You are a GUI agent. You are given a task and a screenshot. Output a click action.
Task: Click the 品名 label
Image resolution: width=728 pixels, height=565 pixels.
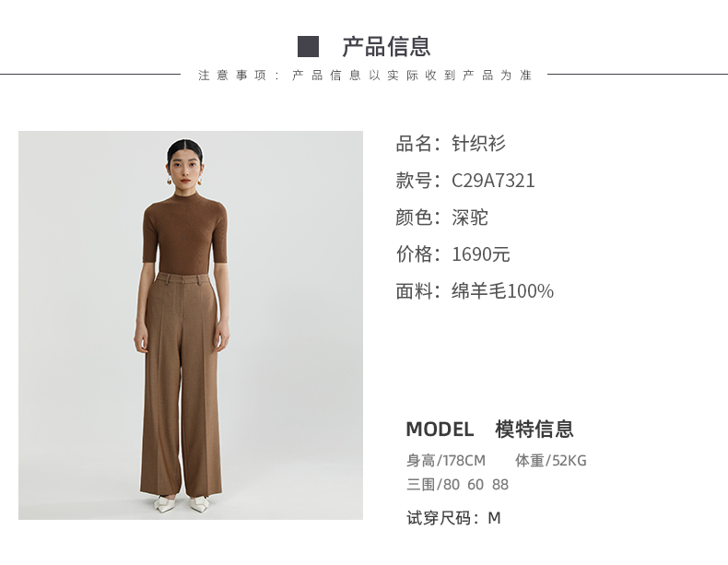pos(413,144)
